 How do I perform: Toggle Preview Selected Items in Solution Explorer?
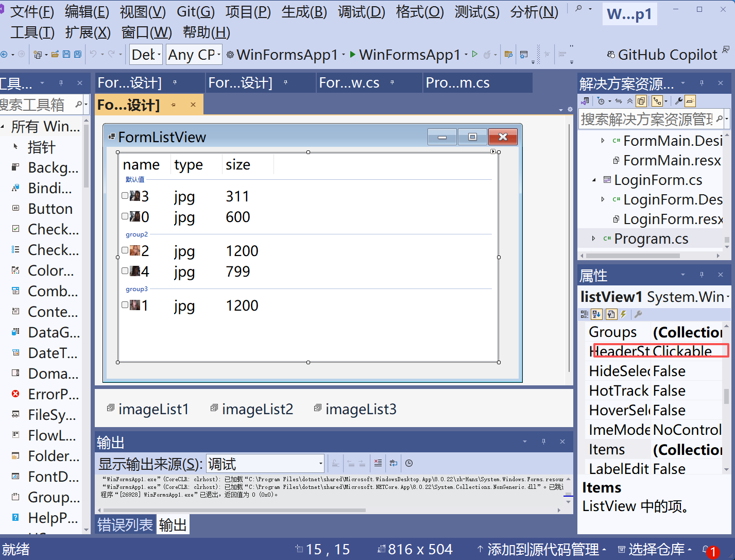pyautogui.click(x=691, y=101)
